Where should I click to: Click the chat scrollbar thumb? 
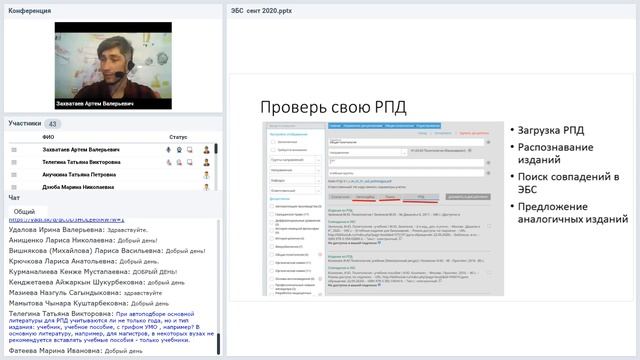tap(218, 344)
